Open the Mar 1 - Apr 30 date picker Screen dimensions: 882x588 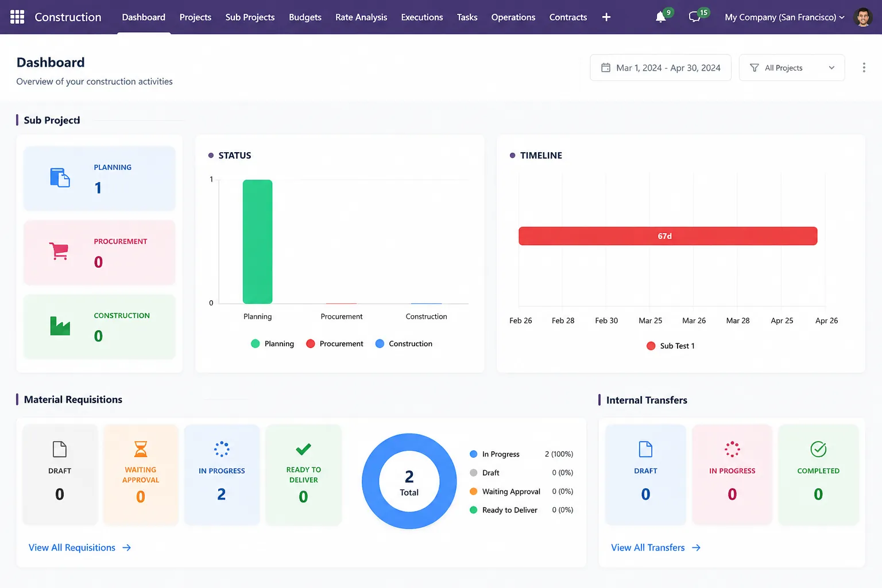point(660,68)
